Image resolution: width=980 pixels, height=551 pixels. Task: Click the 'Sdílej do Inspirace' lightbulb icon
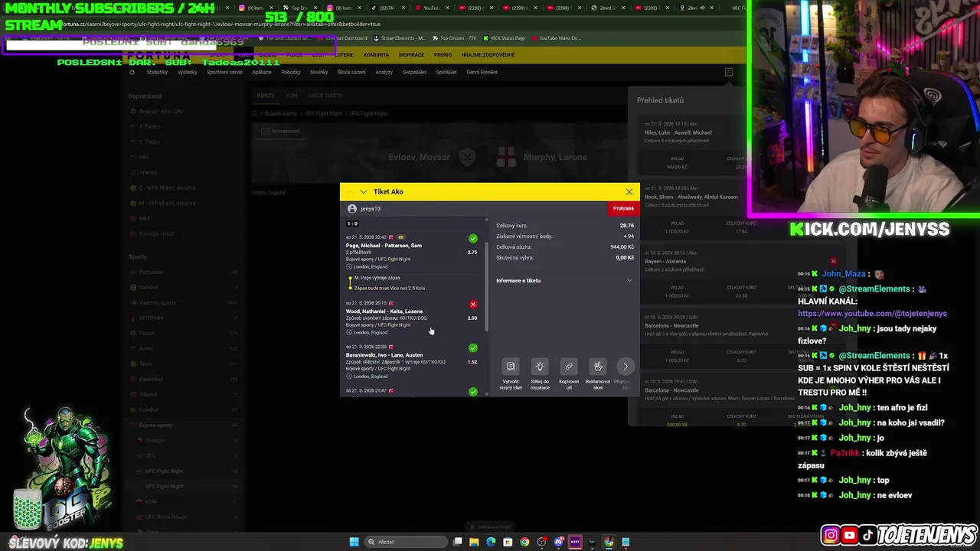540,367
